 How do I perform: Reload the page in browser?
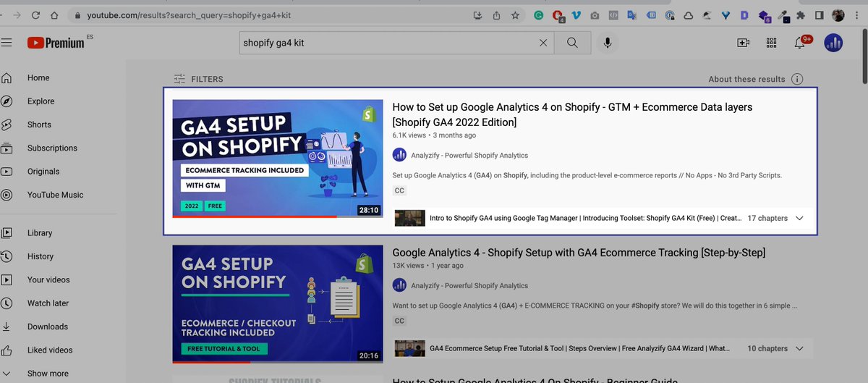[35, 14]
